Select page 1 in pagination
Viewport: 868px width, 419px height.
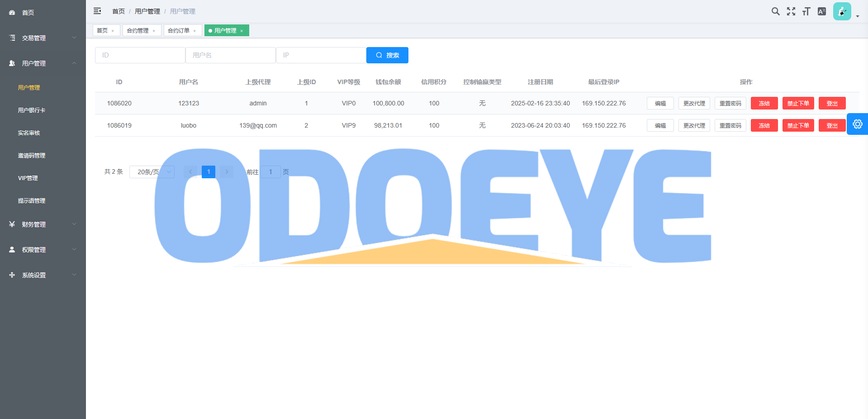pyautogui.click(x=209, y=172)
